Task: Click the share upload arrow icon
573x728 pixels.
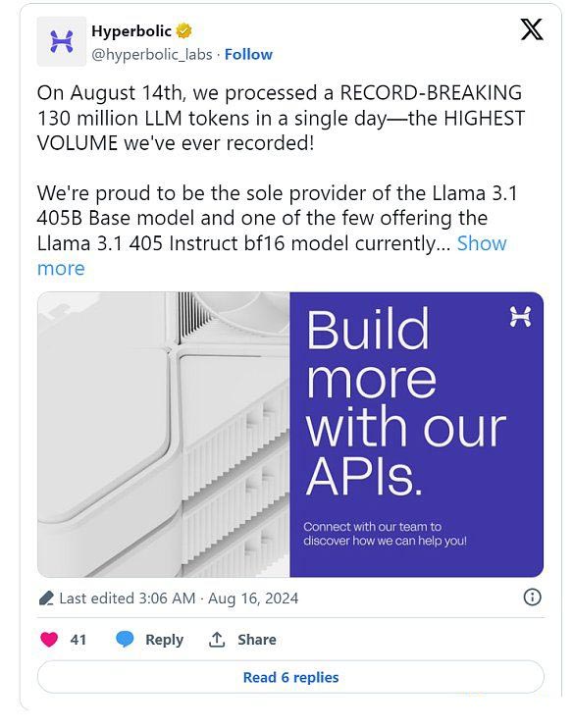Action: coord(217,640)
